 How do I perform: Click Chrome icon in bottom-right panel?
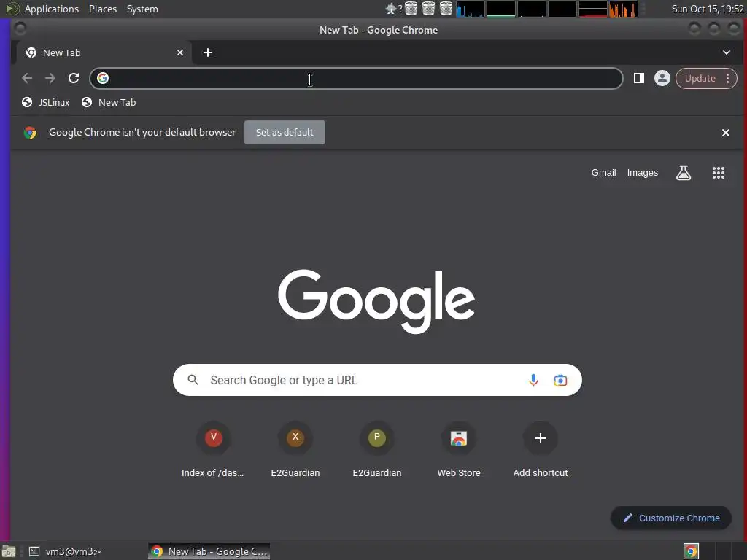pos(691,551)
